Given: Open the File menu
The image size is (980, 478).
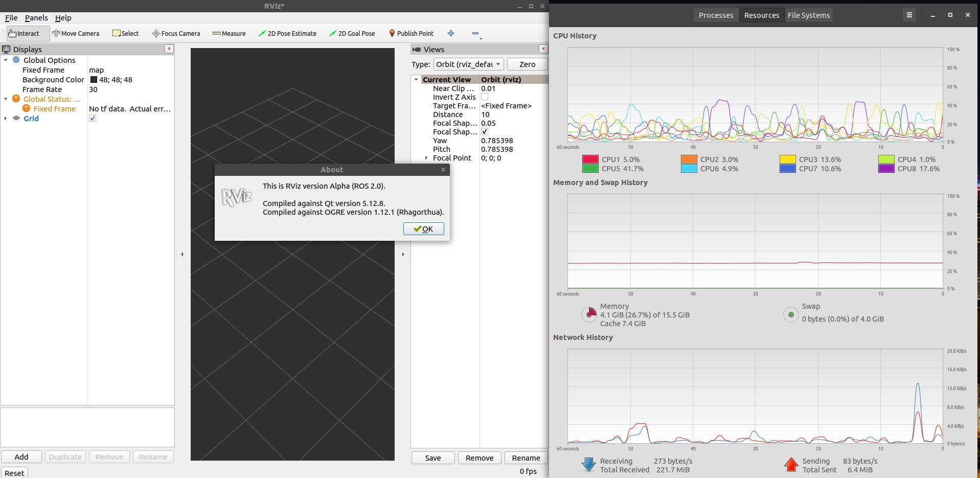Looking at the screenshot, I should pos(11,18).
